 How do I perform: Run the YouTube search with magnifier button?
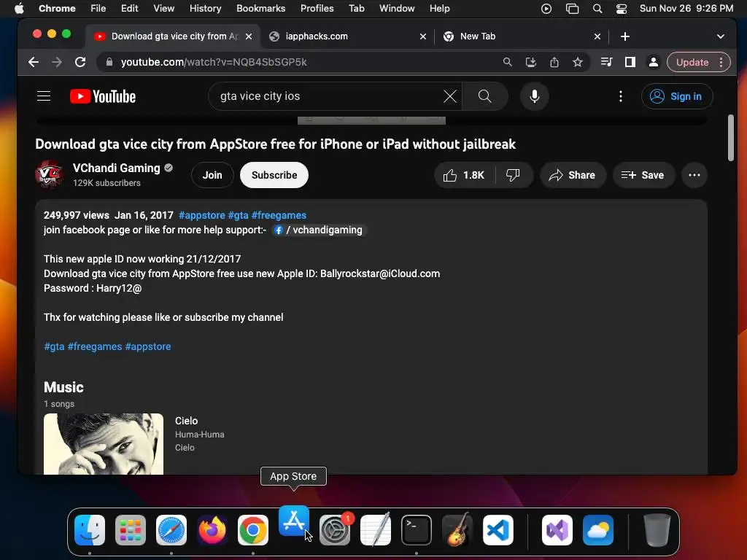click(484, 96)
